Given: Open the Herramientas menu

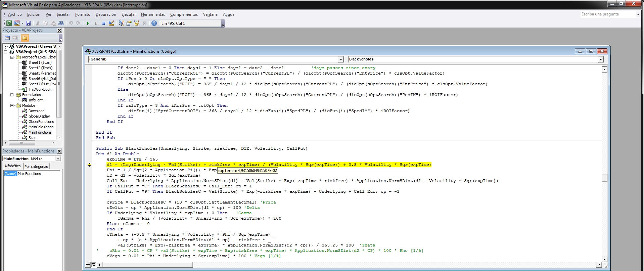Looking at the screenshot, I should 153,14.
